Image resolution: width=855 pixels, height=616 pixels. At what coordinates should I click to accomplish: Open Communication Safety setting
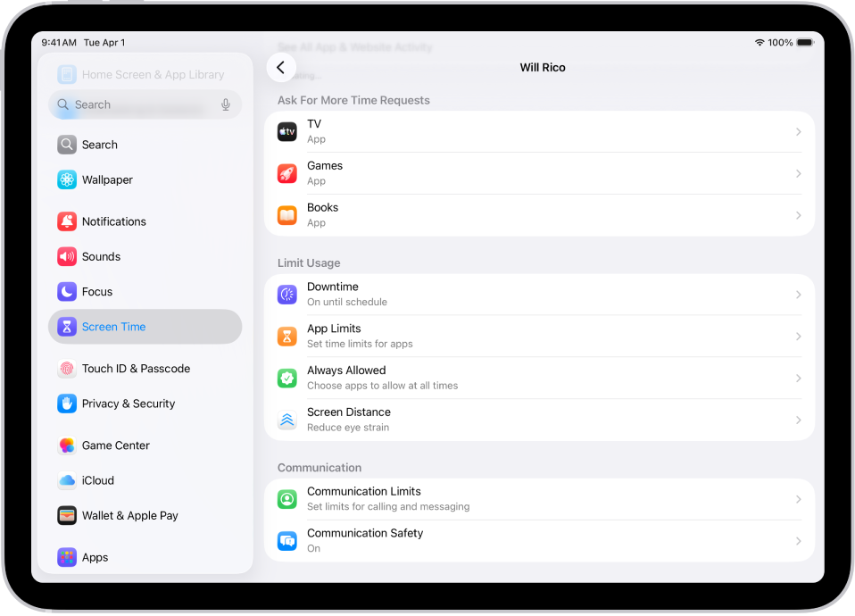pyautogui.click(x=539, y=541)
